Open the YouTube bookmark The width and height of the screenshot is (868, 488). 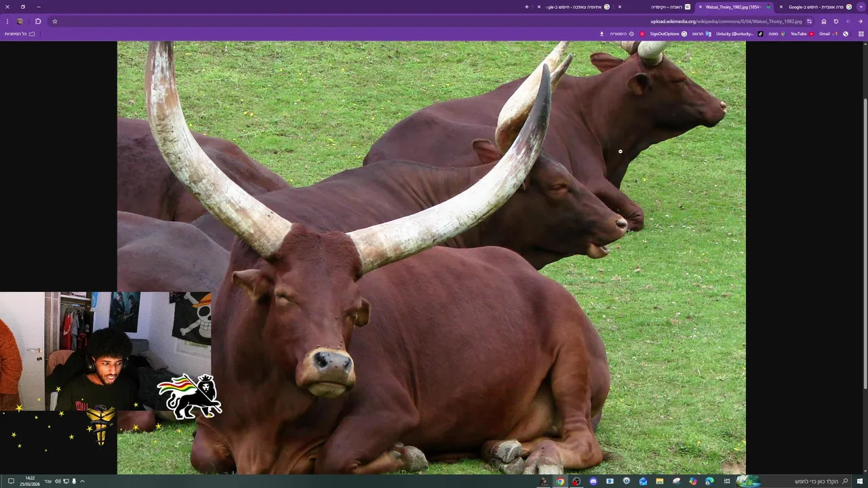(802, 34)
